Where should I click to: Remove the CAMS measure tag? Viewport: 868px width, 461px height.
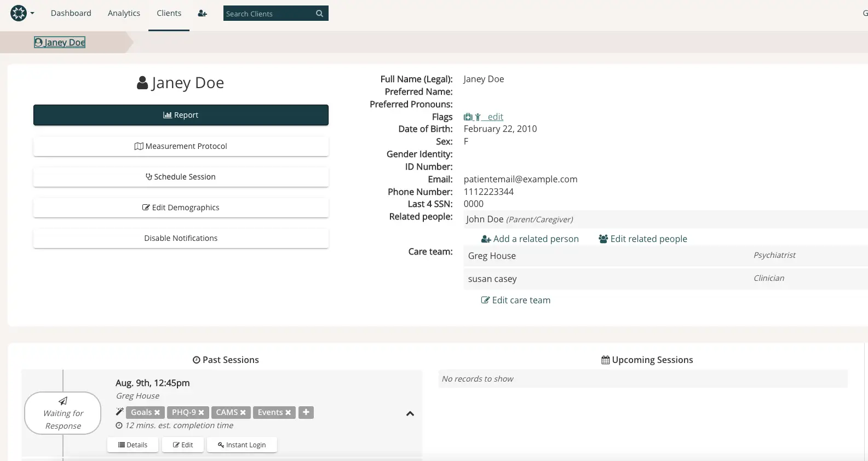pyautogui.click(x=243, y=413)
